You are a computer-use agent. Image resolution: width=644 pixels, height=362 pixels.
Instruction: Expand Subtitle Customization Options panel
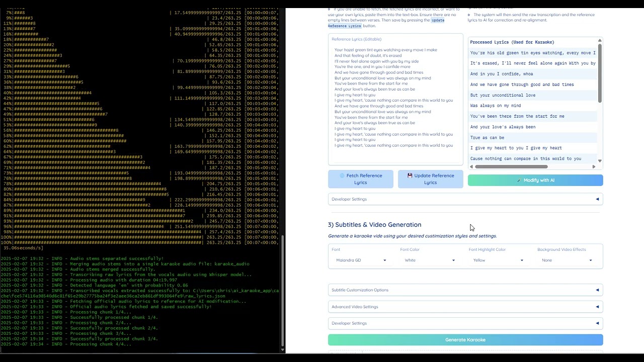tap(465, 290)
